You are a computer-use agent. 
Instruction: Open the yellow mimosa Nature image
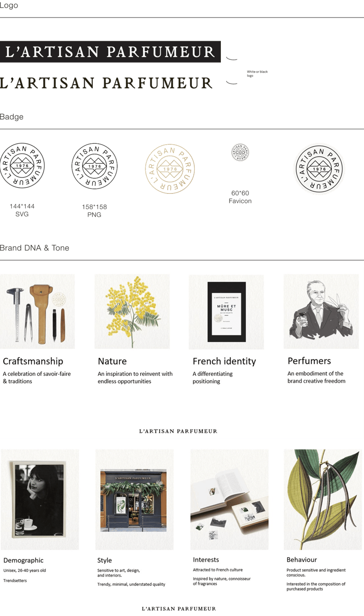[132, 311]
